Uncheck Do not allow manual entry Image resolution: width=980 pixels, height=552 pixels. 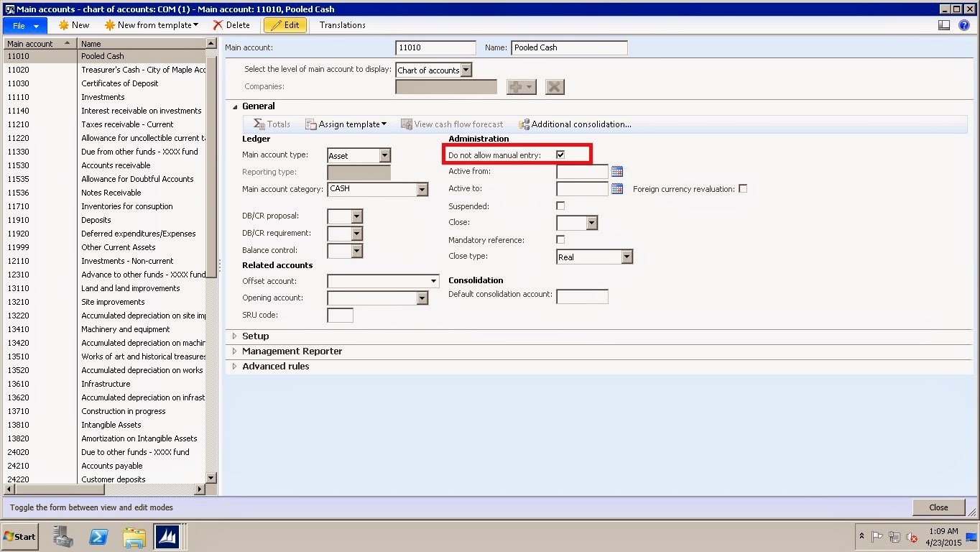[560, 154]
